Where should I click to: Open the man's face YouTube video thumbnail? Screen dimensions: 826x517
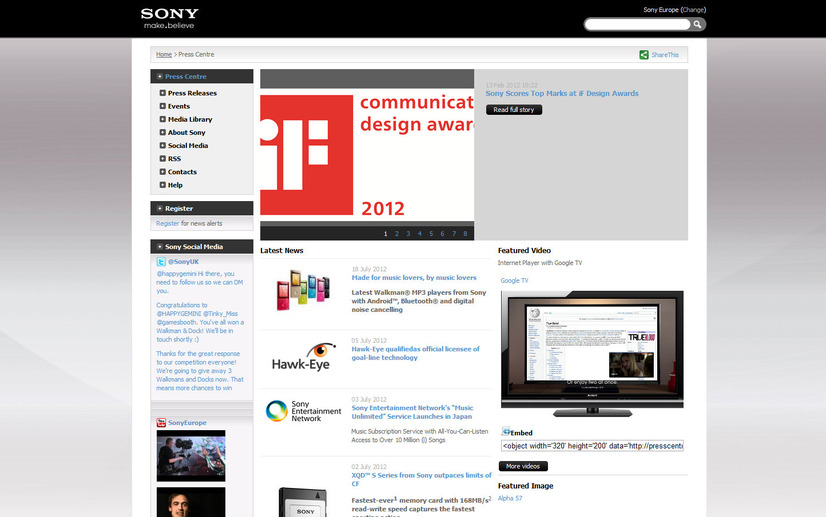191,502
